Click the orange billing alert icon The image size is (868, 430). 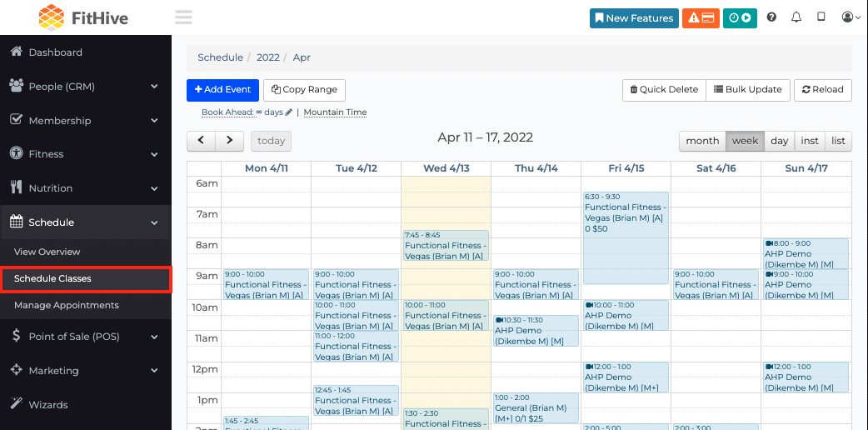pos(701,17)
